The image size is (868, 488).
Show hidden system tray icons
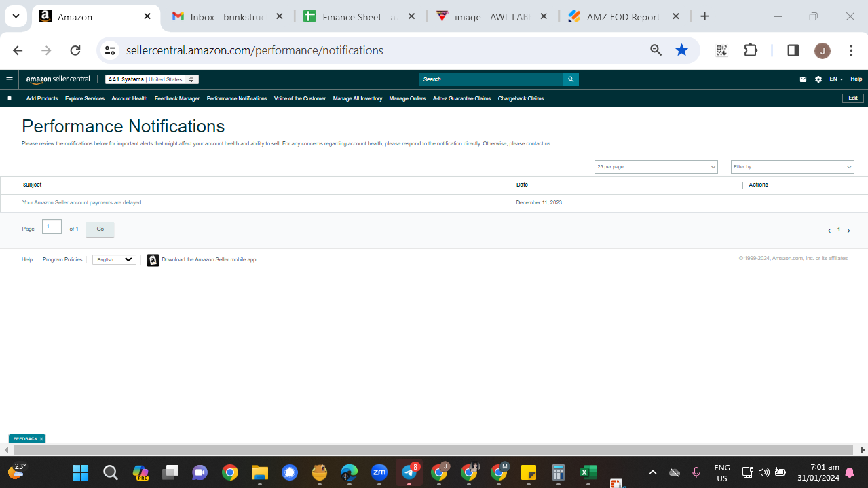tap(653, 472)
